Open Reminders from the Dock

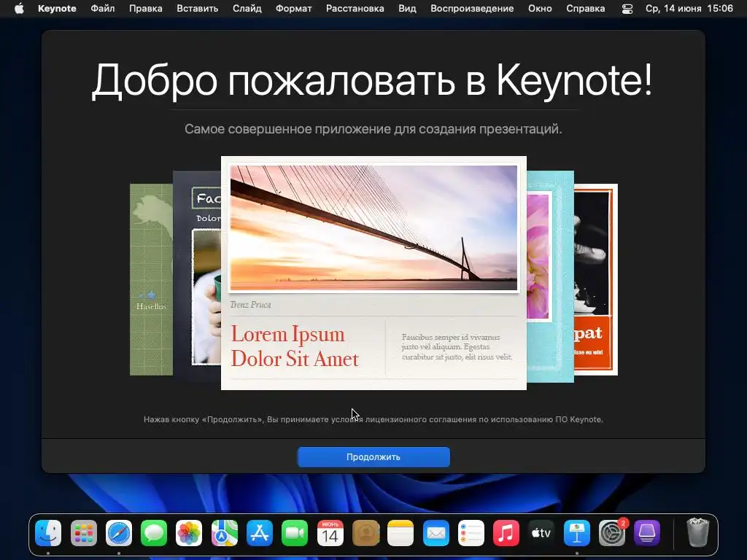coord(471,533)
